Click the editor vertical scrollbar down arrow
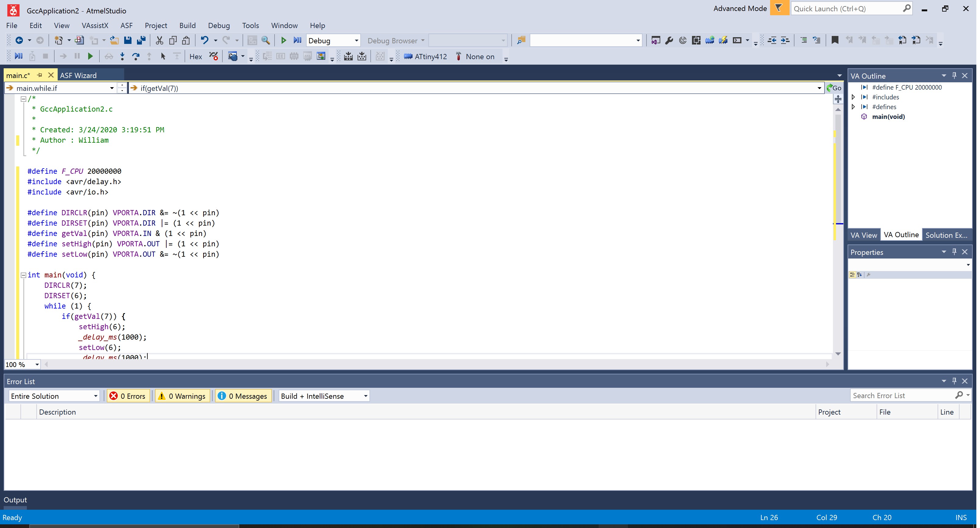Image resolution: width=980 pixels, height=528 pixels. (x=838, y=354)
